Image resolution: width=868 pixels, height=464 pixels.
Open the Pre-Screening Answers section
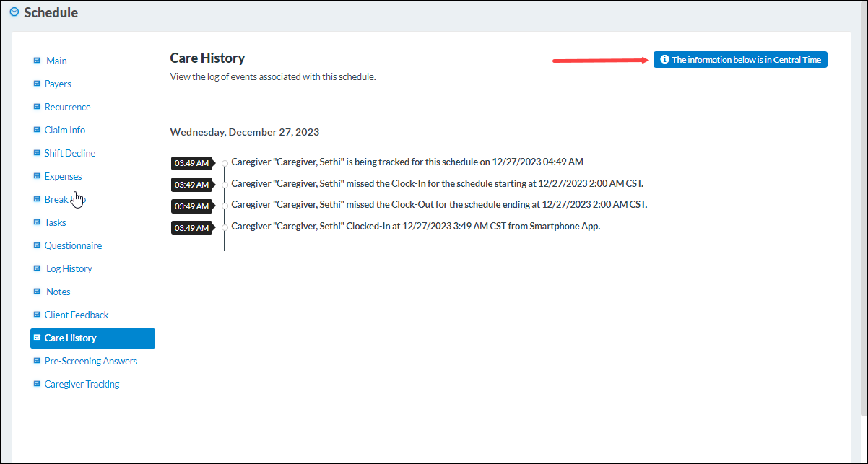tap(91, 361)
